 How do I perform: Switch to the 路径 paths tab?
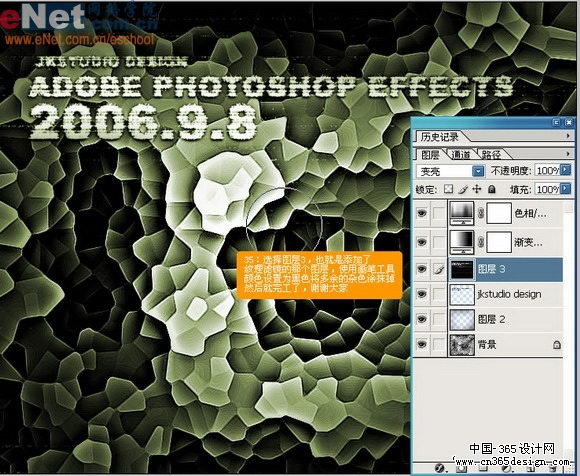pos(491,154)
